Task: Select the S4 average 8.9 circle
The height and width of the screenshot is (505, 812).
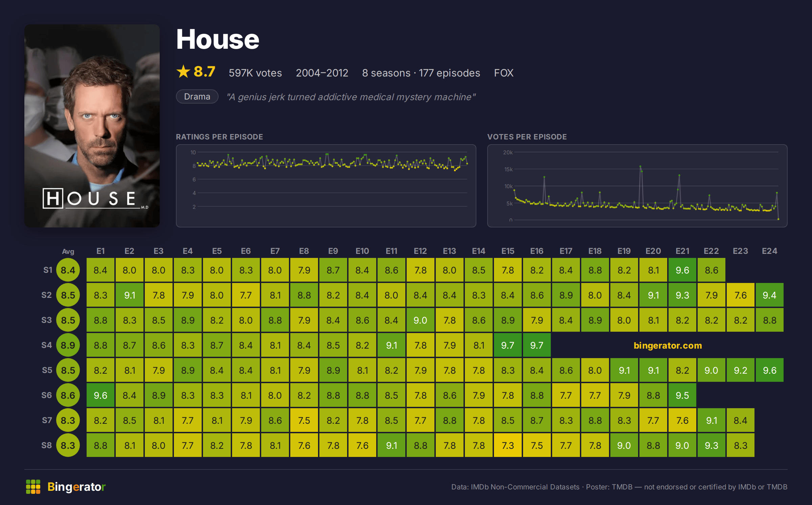Action: (x=68, y=345)
